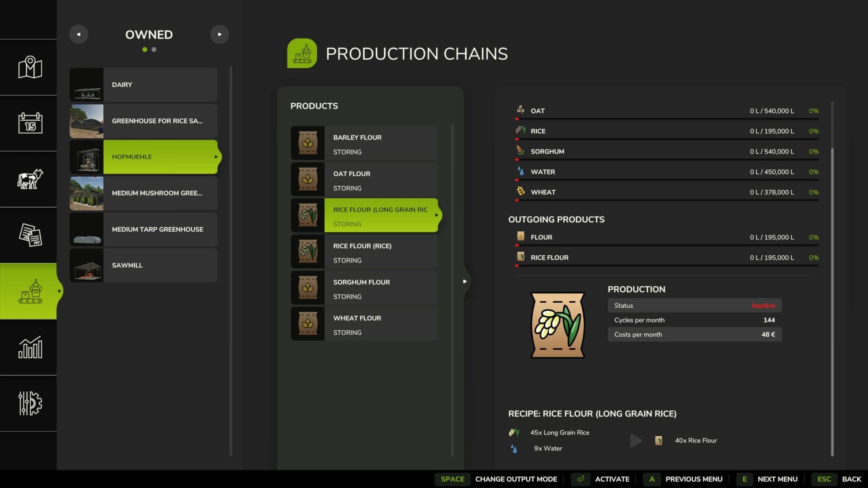This screenshot has height=488, width=868.
Task: Open the calendar sidebar icon
Action: [30, 123]
